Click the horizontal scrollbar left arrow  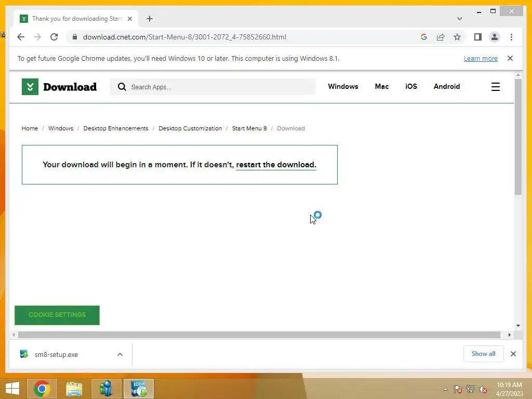point(14,335)
